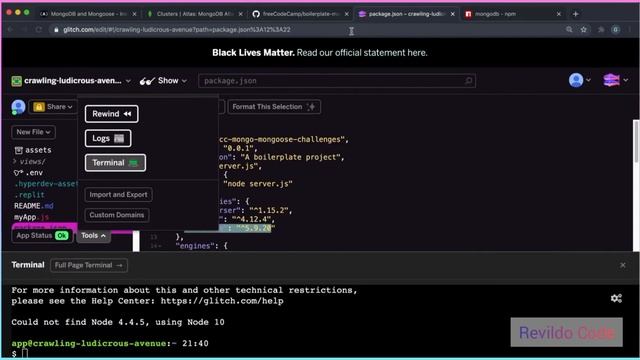
Task: Switch to freeCodeCamp boilerplate GitHub tab
Action: 300,14
